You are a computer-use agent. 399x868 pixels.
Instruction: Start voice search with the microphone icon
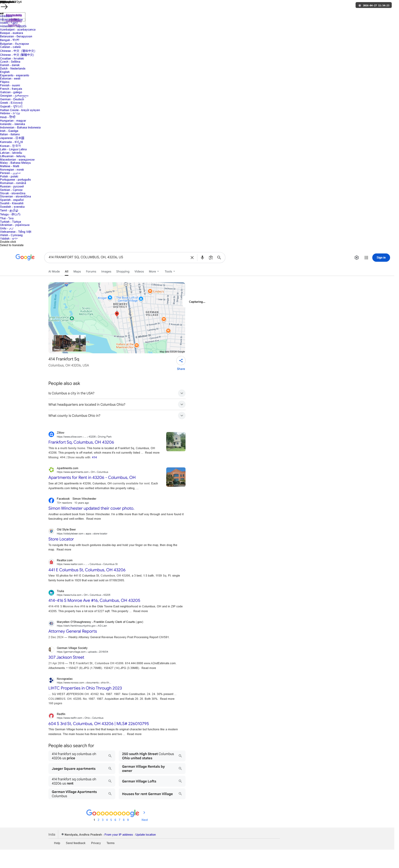202,258
